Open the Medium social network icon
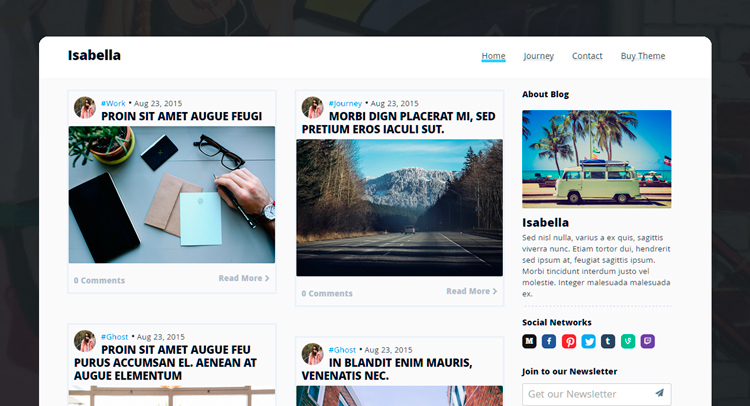750x406 pixels. tap(529, 341)
